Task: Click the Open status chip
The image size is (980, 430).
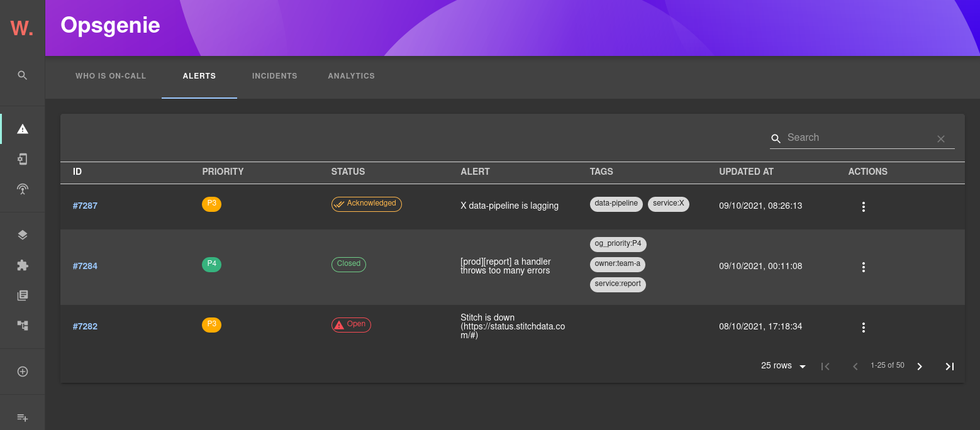Action: point(351,324)
